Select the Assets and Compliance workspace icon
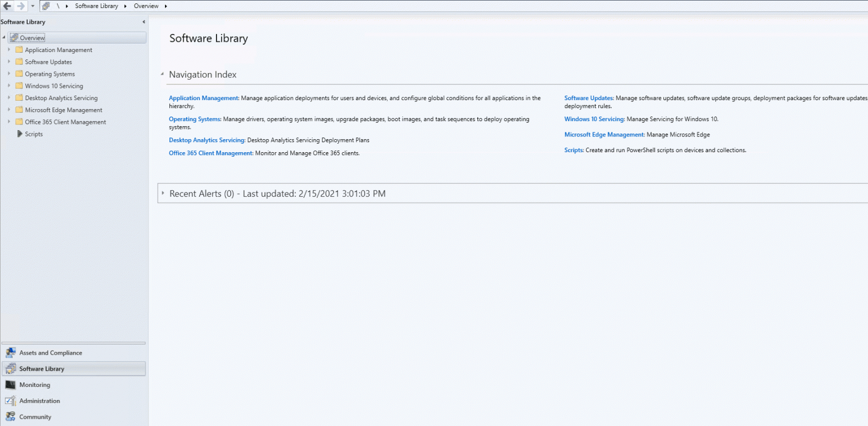Viewport: 868px width, 426px height. click(11, 352)
